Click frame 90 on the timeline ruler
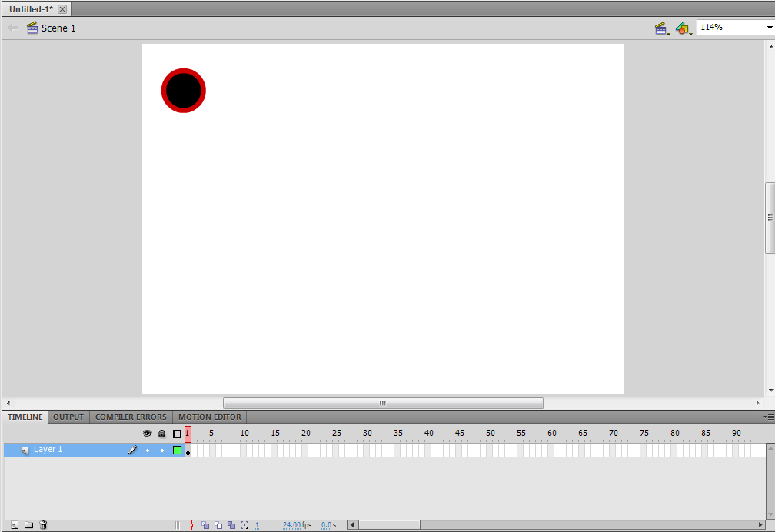Viewport: 775px width, 532px height. (x=737, y=434)
